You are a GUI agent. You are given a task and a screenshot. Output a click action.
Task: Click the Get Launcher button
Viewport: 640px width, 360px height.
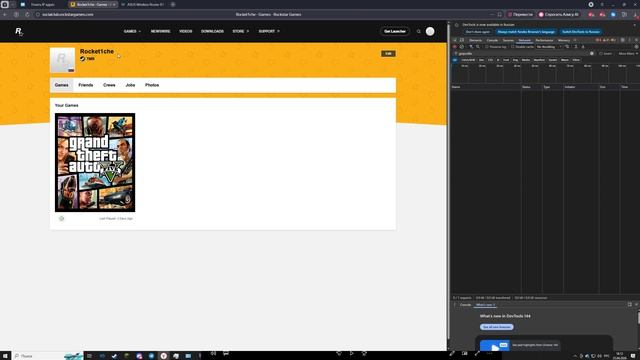pos(395,31)
